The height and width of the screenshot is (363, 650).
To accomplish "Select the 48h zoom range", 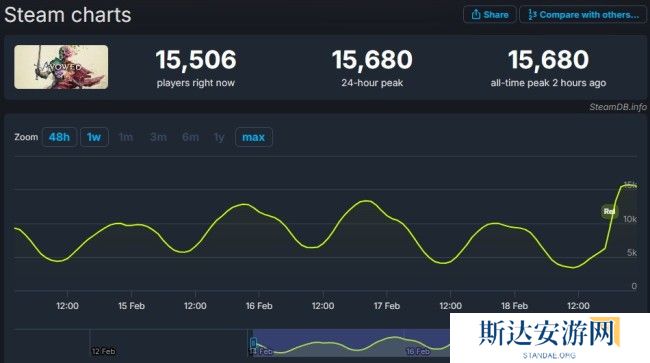I will (x=59, y=137).
